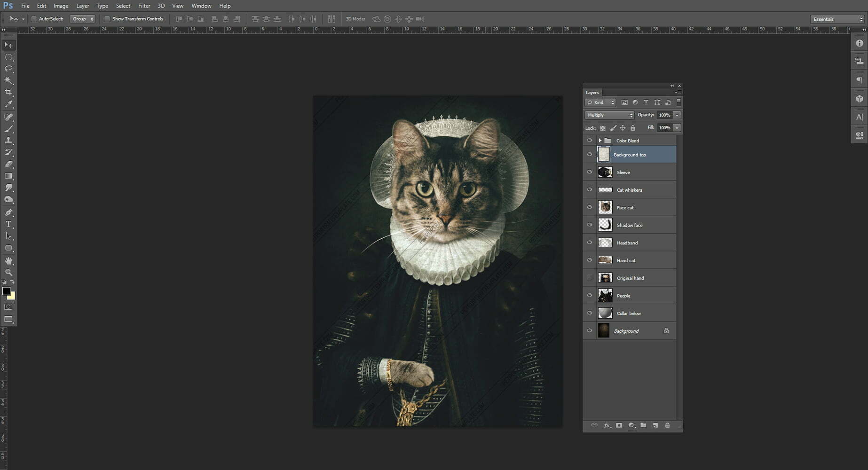Select the Horizontal Type tool
This screenshot has width=868, height=470.
[x=8, y=224]
